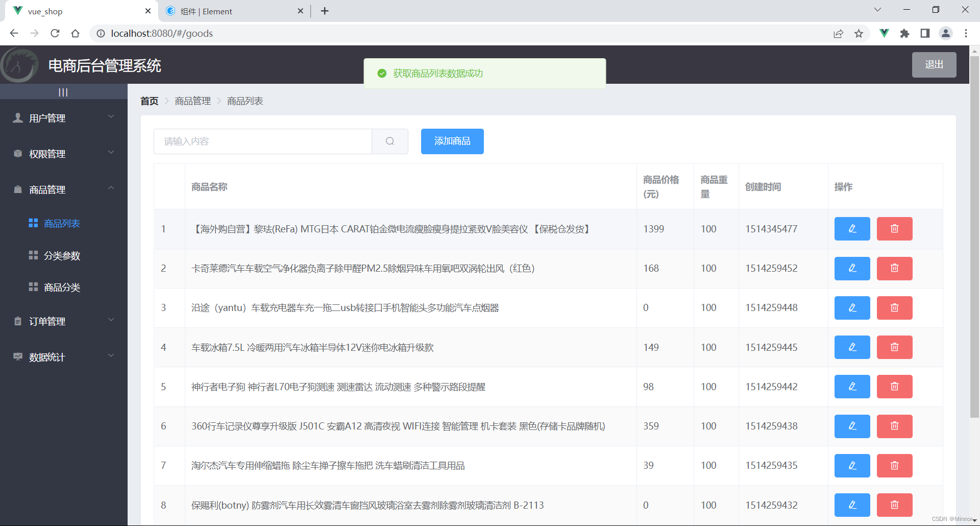The height and width of the screenshot is (526, 980).
Task: Click the 电商后台管理系统 title
Action: coord(105,65)
